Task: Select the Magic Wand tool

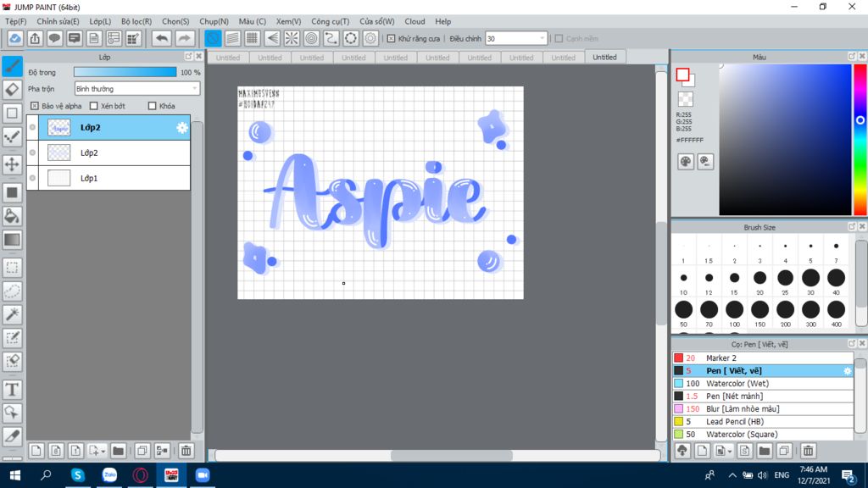Action: 12,314
